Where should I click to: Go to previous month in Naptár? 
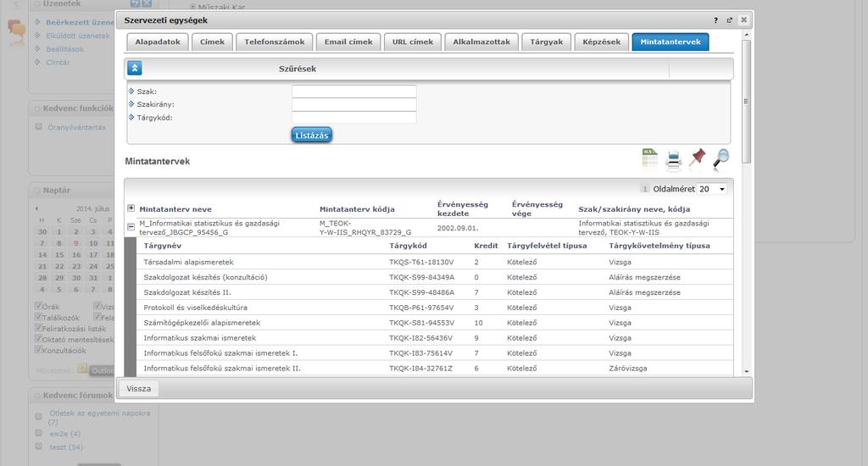click(36, 208)
